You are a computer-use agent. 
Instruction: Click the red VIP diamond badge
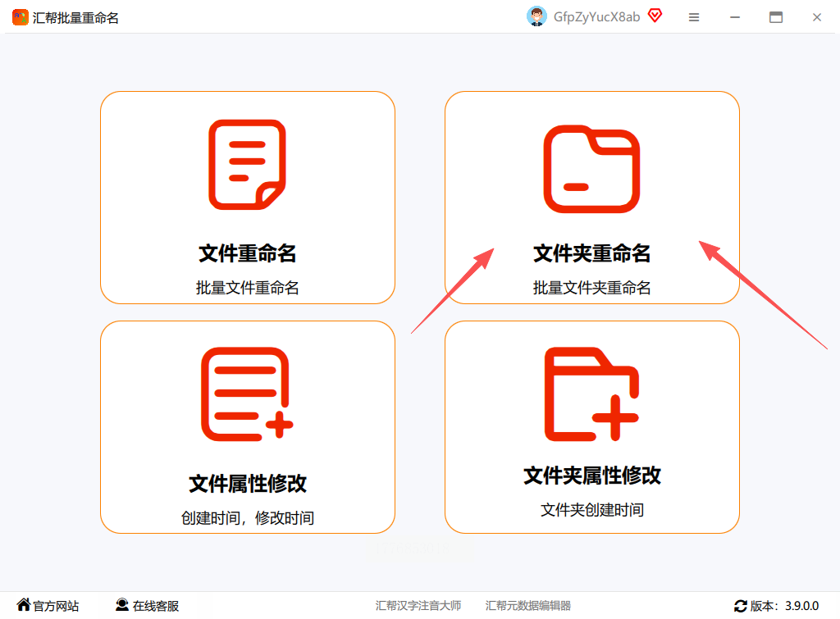tap(655, 16)
